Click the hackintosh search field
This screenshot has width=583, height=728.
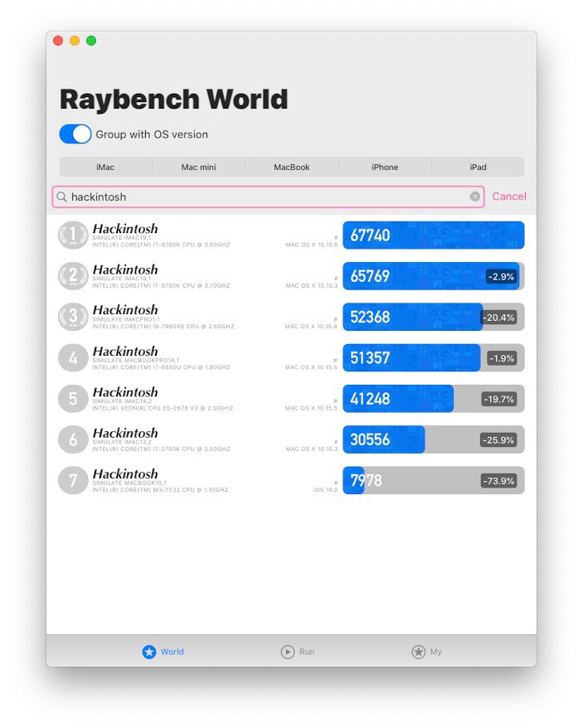(268, 197)
